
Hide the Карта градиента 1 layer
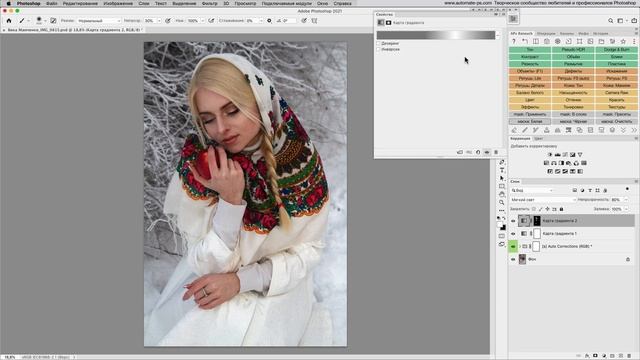513,233
